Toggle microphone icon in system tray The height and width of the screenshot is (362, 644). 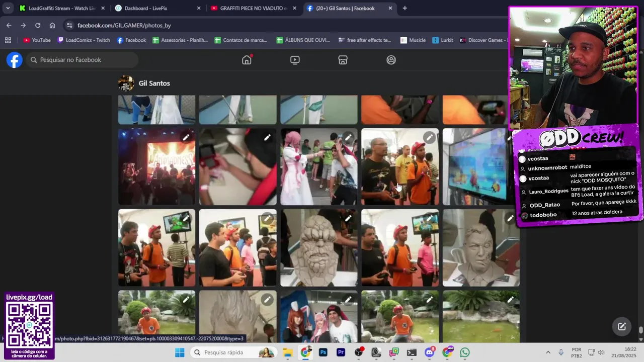click(x=561, y=352)
